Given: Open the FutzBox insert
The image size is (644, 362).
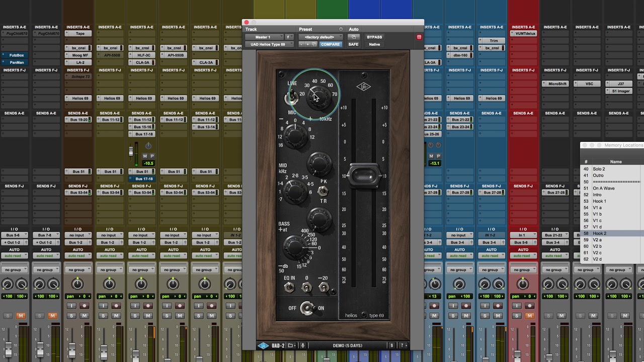Looking at the screenshot, I should point(15,55).
